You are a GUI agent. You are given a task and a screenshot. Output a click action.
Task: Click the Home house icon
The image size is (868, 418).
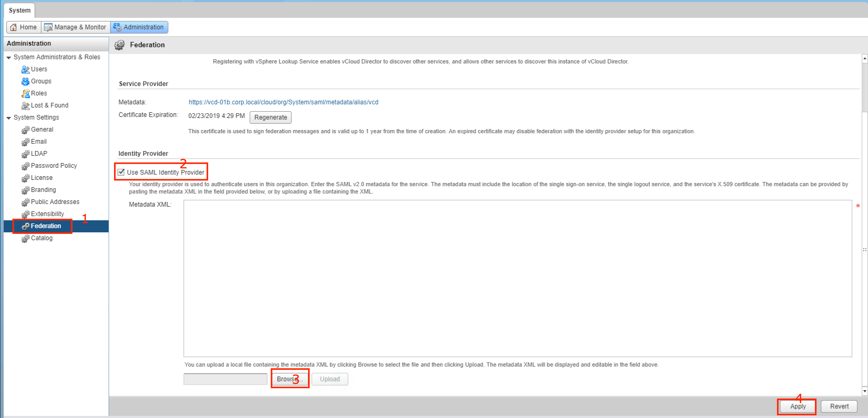tap(13, 27)
